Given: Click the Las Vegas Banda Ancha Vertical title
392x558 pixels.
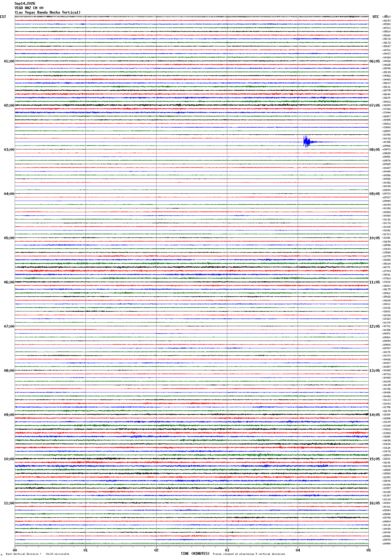Looking at the screenshot, I should coord(47,12).
